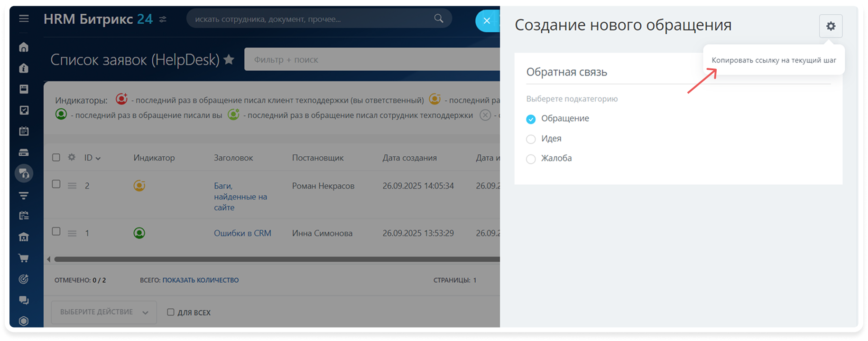Click the magnifier search icon in the header
868x341 pixels.
coord(439,19)
